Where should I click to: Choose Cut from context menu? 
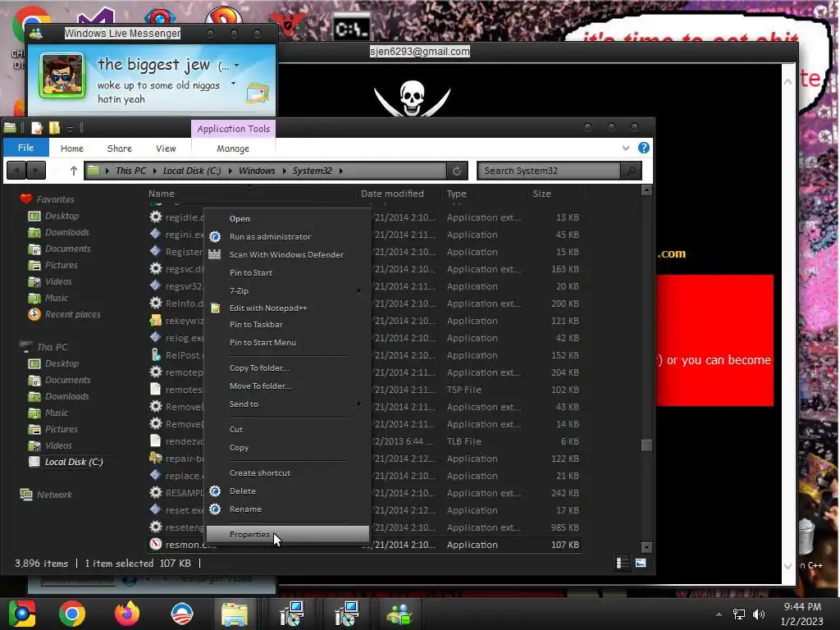coord(235,430)
